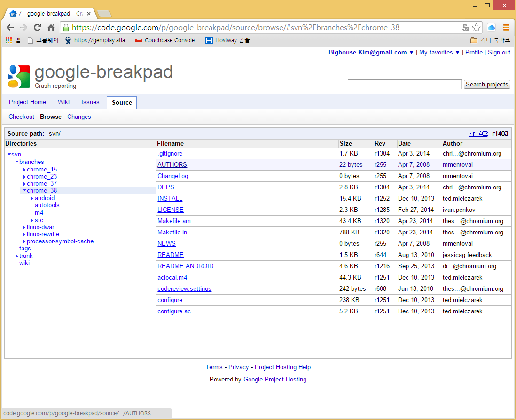This screenshot has height=420, width=516.
Task: Expand the chrome_15 folder arrow
Action: (x=24, y=170)
